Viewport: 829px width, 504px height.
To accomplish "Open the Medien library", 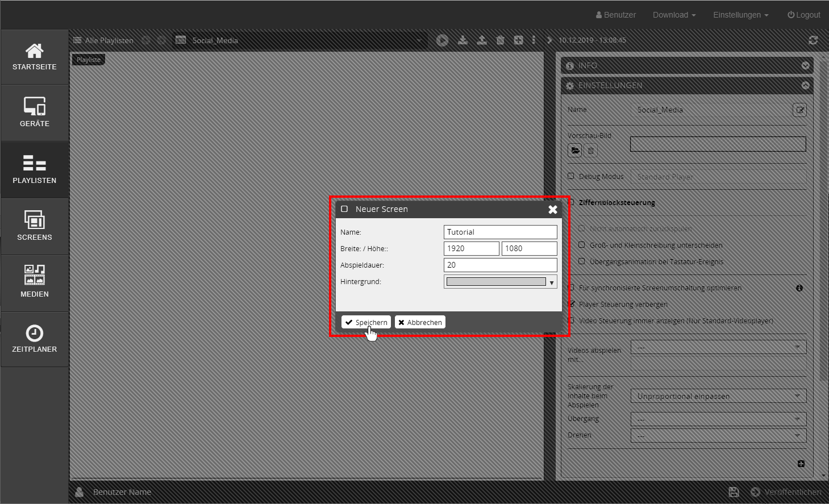I will tap(35, 282).
